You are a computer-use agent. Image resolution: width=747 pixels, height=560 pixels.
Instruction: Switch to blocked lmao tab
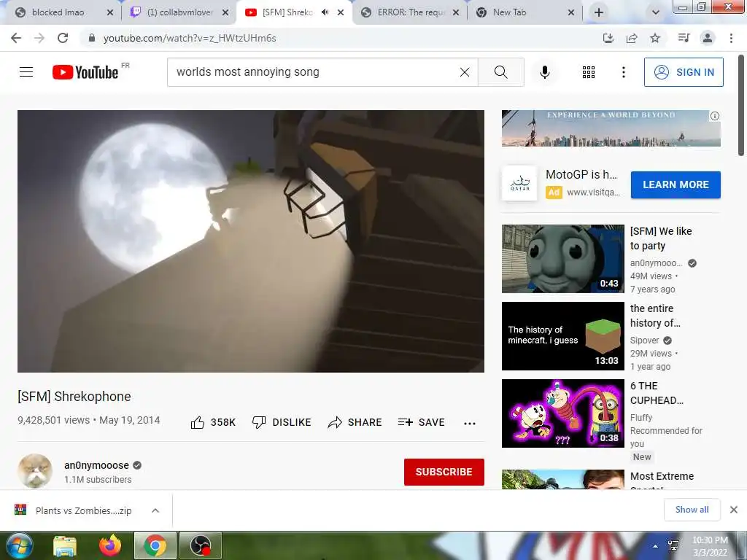[58, 12]
